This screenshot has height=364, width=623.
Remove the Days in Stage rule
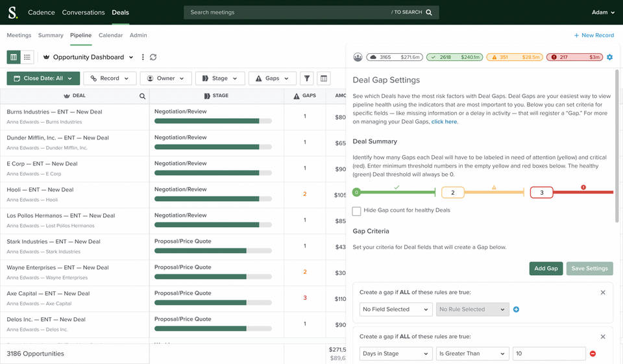pos(592,354)
